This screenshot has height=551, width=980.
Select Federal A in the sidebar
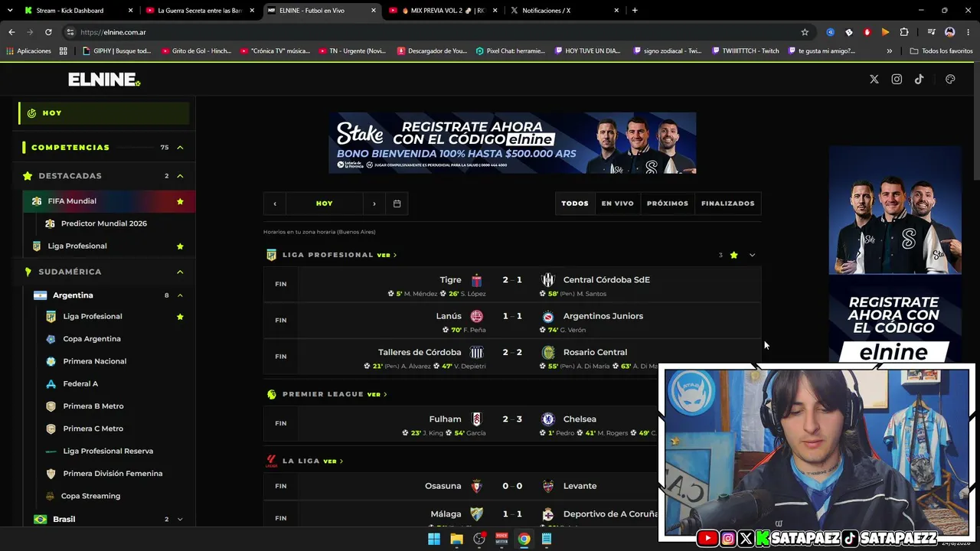80,383
